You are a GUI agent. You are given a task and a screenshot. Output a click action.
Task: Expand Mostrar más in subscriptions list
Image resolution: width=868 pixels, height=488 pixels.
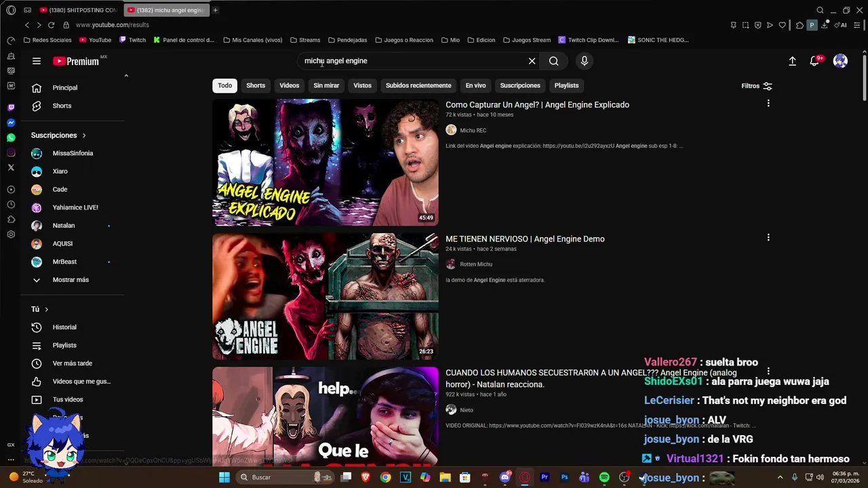[71, 280]
